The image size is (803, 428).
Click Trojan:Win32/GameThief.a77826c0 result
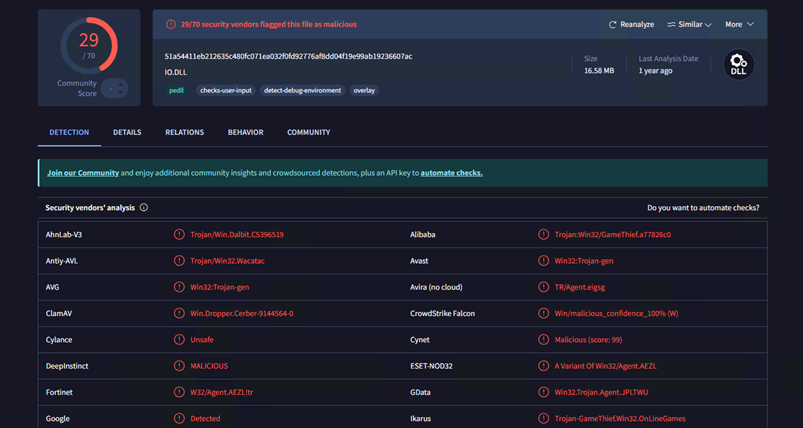613,234
